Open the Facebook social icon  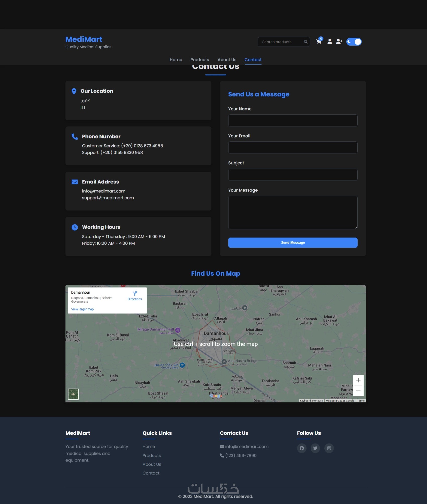pyautogui.click(x=302, y=448)
